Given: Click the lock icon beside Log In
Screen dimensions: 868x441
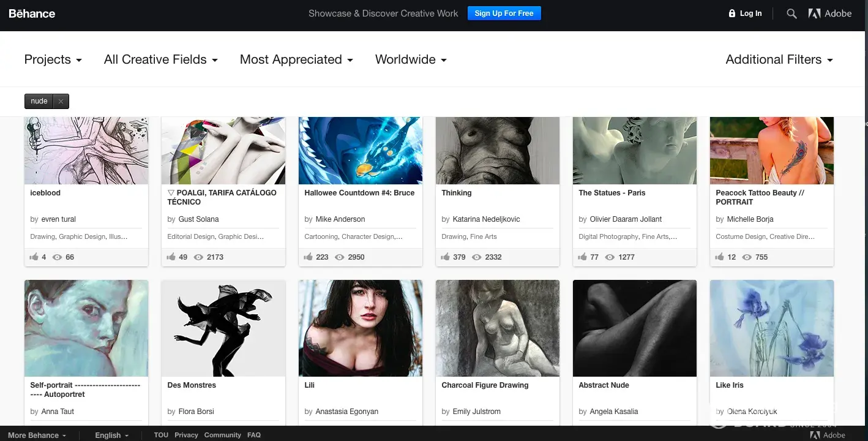Looking at the screenshot, I should (x=731, y=13).
